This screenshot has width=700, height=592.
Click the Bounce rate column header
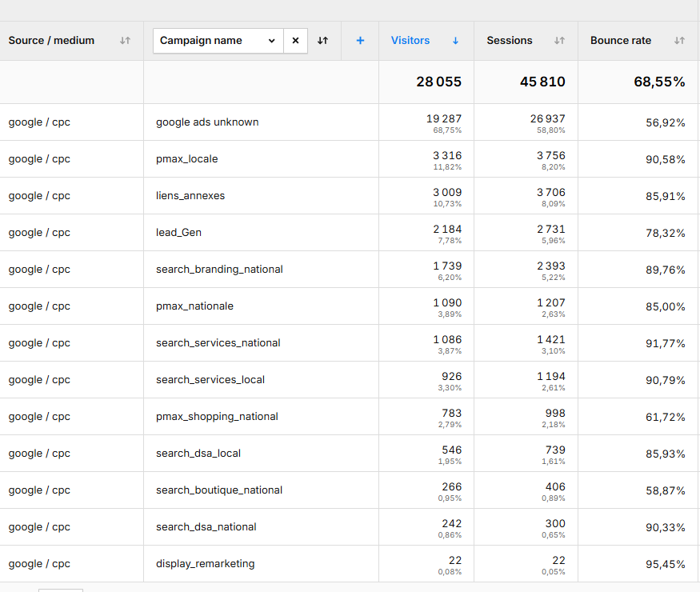point(621,41)
